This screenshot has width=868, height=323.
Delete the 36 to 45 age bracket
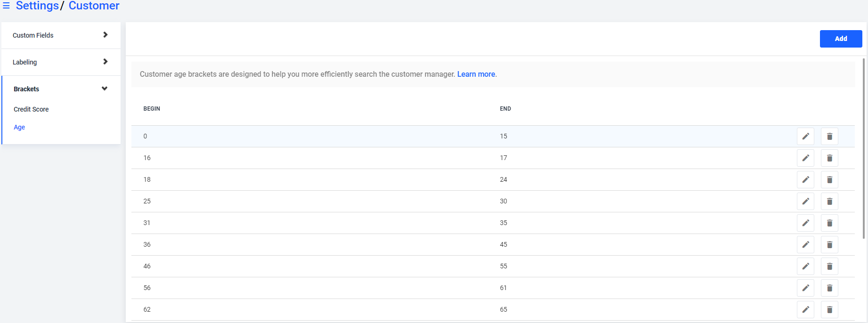coord(829,245)
